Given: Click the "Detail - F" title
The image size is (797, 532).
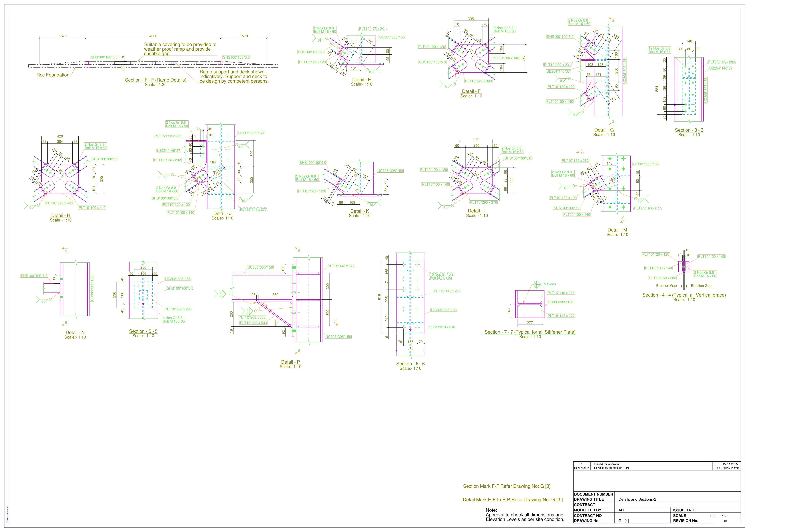Looking at the screenshot, I should click(x=471, y=91).
